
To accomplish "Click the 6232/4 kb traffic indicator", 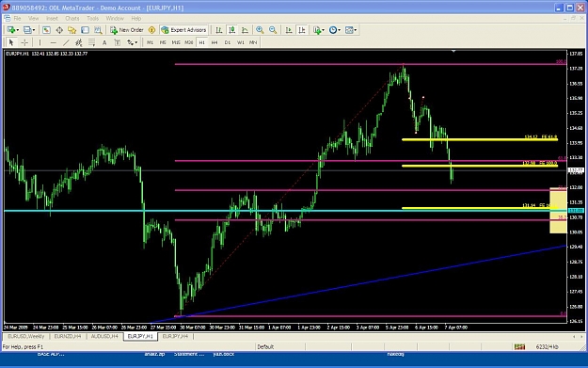I will pyautogui.click(x=548, y=347).
